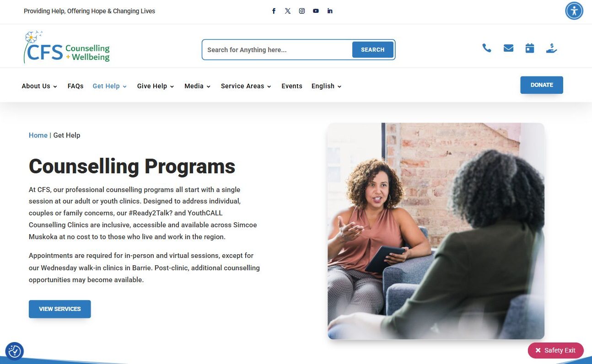This screenshot has height=364, width=592.
Task: Go to the FAQs page
Action: pyautogui.click(x=75, y=86)
